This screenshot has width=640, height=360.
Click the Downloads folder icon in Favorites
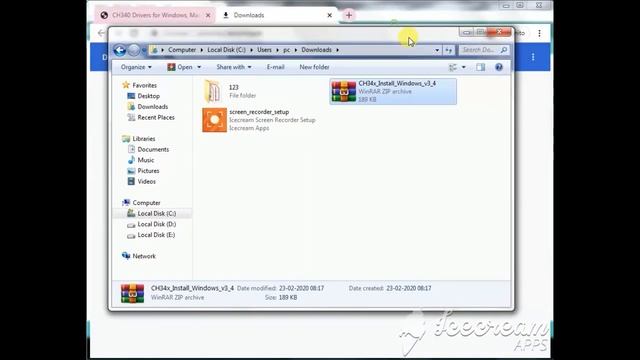pyautogui.click(x=131, y=107)
